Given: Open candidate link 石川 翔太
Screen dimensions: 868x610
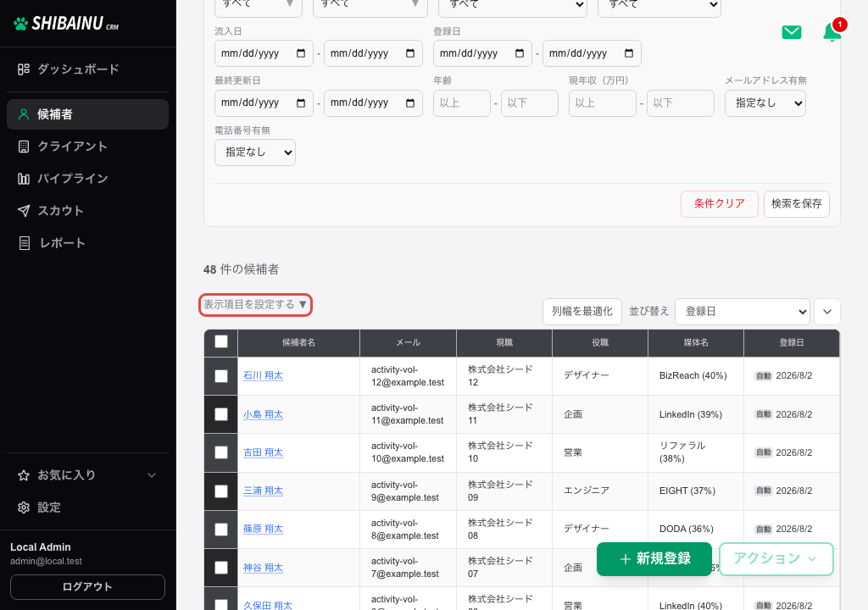Looking at the screenshot, I should pos(263,375).
